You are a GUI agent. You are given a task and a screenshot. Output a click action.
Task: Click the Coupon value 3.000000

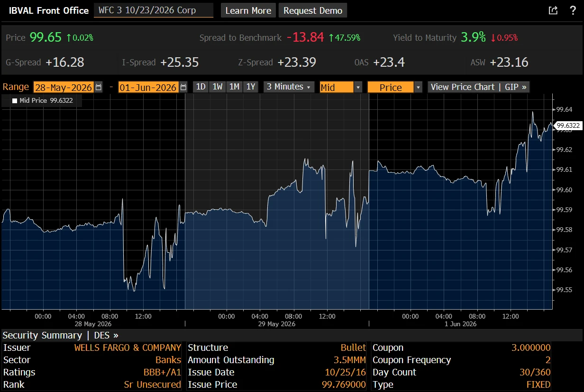pyautogui.click(x=531, y=347)
